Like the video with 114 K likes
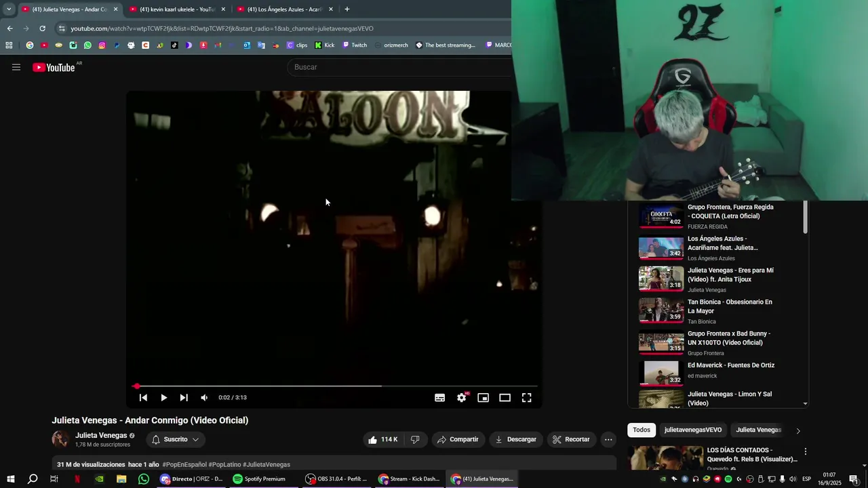 382,439
